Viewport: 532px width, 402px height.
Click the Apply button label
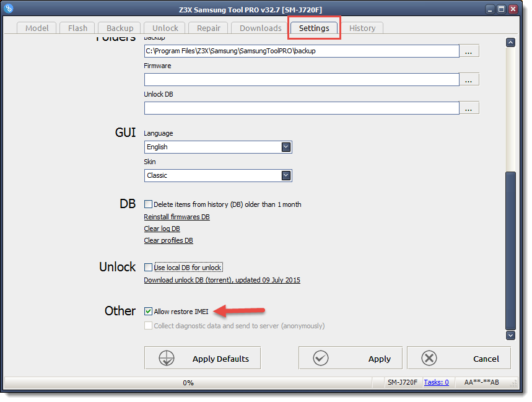(379, 359)
